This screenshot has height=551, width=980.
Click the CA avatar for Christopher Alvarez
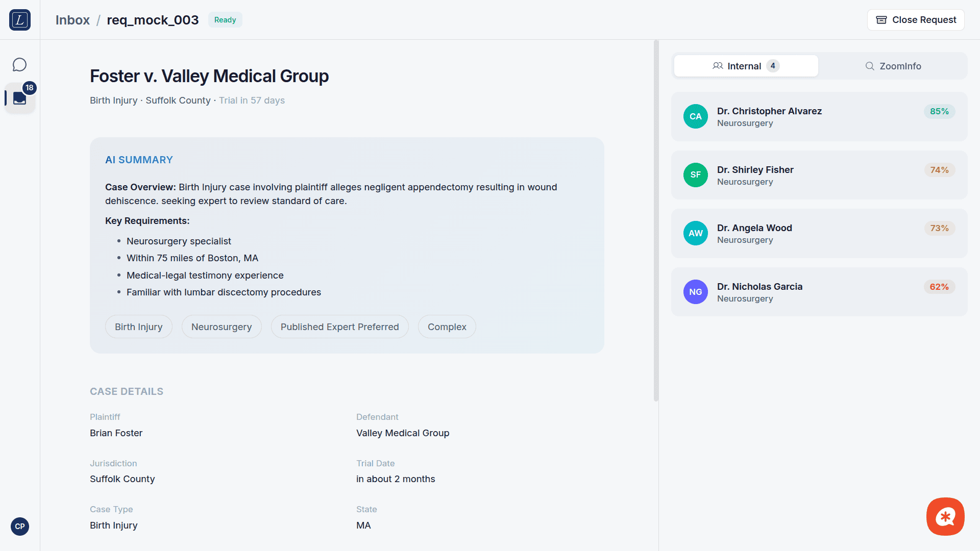tap(695, 116)
